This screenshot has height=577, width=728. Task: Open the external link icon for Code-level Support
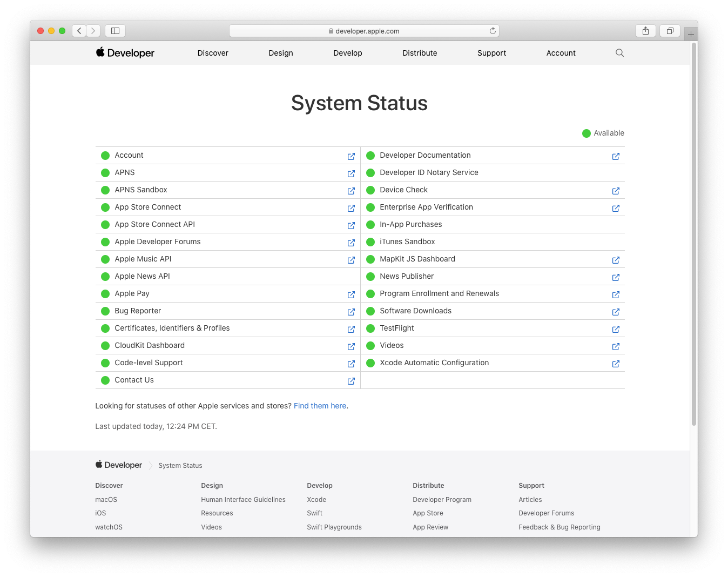[351, 364]
